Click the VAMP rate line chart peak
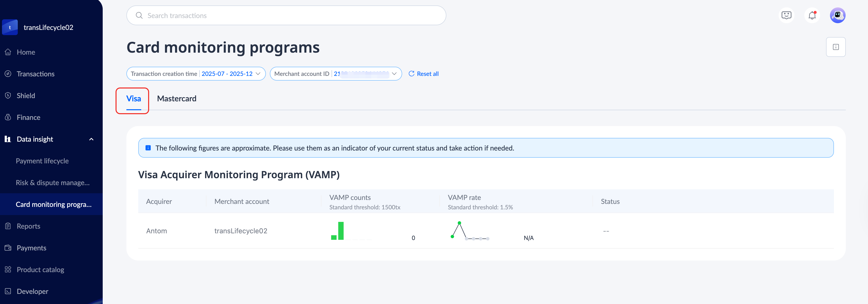The height and width of the screenshot is (304, 868). 459,223
